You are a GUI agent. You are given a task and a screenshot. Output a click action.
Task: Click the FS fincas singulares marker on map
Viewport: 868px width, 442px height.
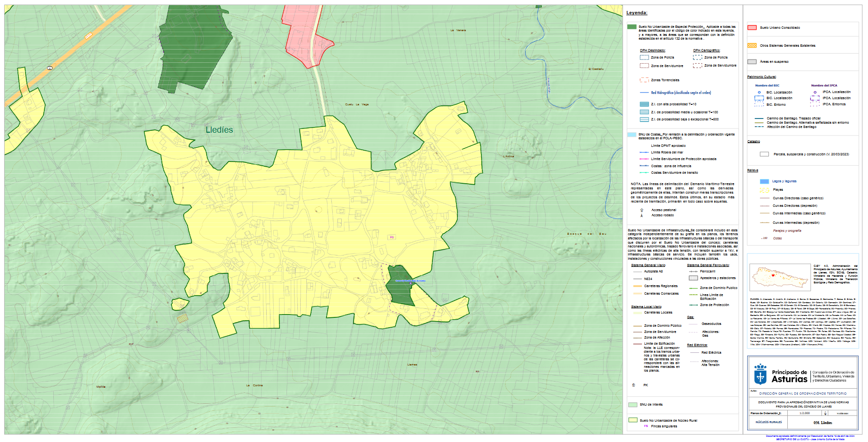[391, 237]
